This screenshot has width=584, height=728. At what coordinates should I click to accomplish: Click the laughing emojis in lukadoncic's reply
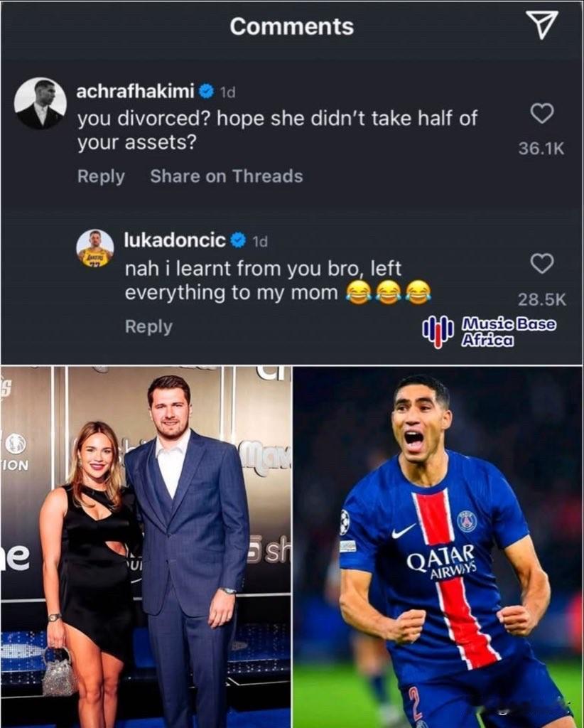[x=389, y=293]
